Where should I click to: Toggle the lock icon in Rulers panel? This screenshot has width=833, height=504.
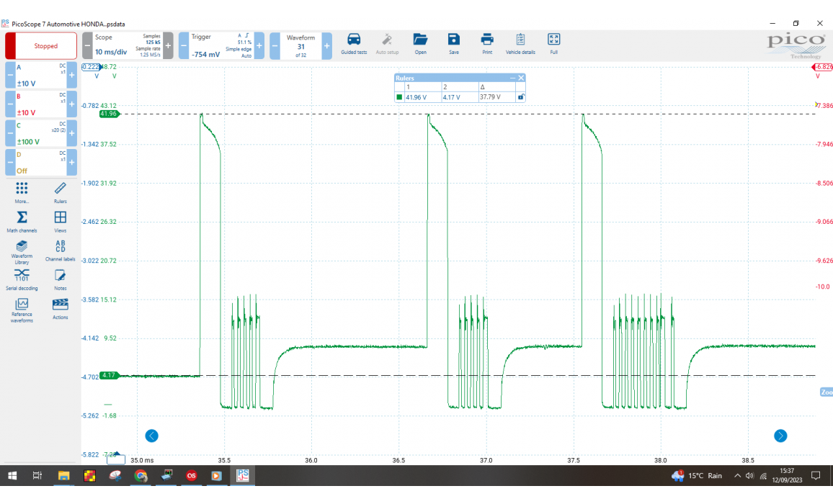tap(521, 96)
